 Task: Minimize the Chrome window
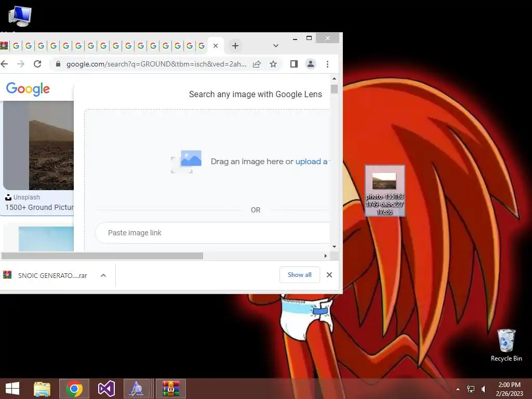295,38
